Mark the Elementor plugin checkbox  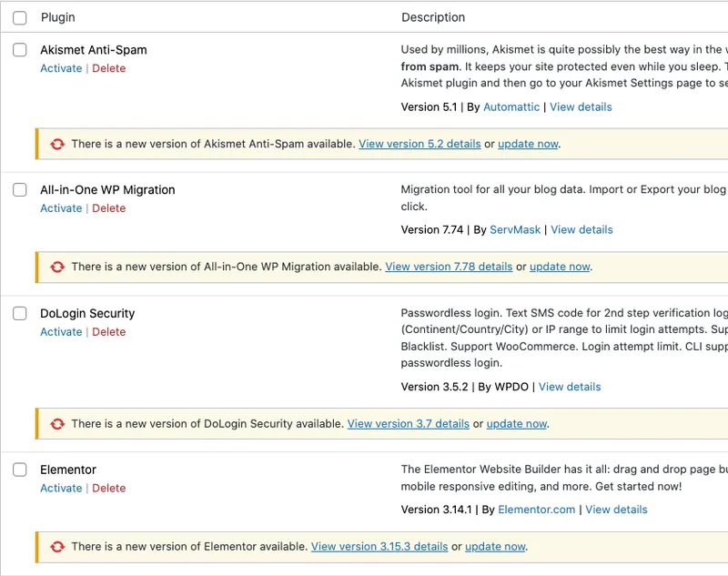19,470
